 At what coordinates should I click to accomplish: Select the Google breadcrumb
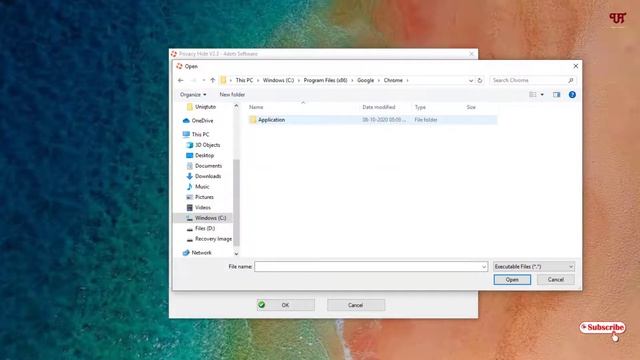point(365,80)
